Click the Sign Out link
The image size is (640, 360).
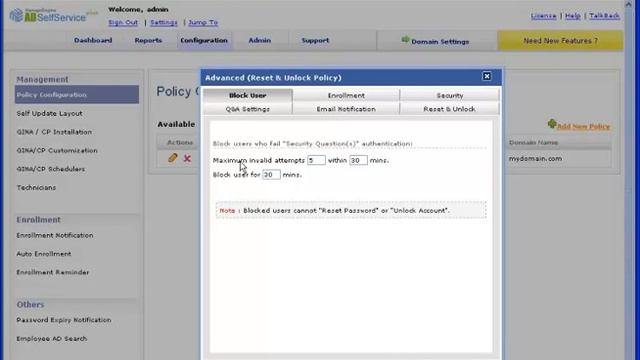point(123,22)
